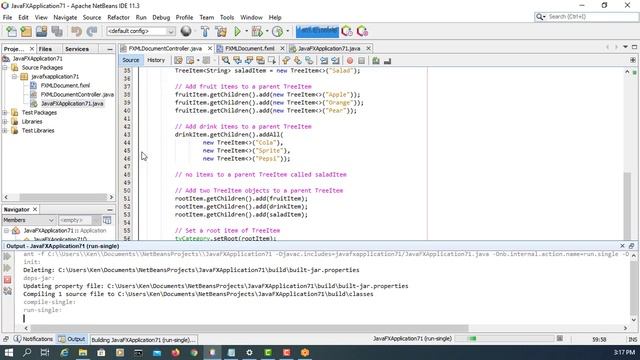Stop macro recording square icon
Viewport: 640px width, 360px height.
coord(361,61)
